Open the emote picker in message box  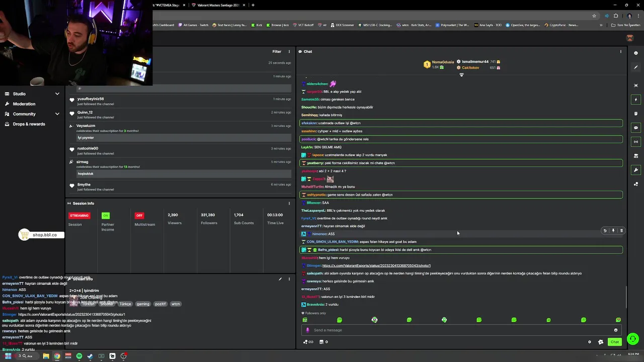[615, 330]
